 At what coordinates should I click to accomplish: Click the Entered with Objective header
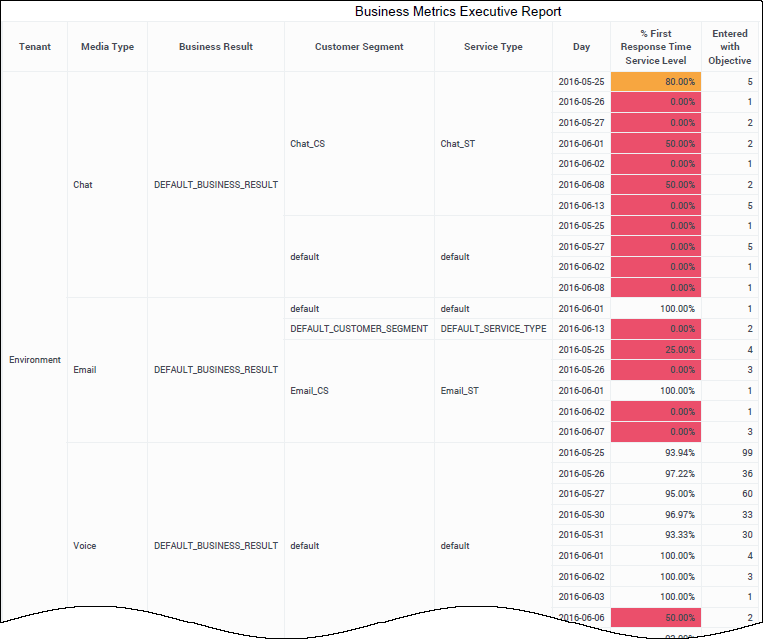point(730,47)
